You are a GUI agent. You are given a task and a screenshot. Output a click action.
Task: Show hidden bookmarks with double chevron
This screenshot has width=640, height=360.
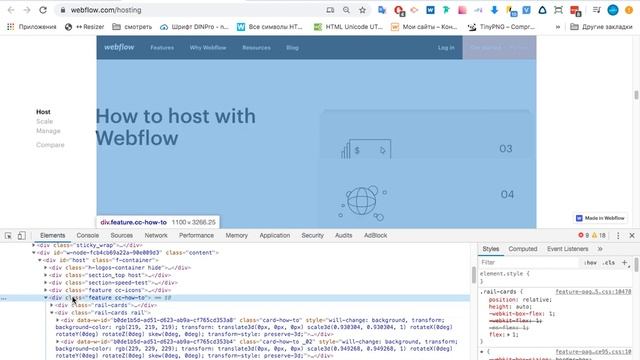(x=558, y=27)
